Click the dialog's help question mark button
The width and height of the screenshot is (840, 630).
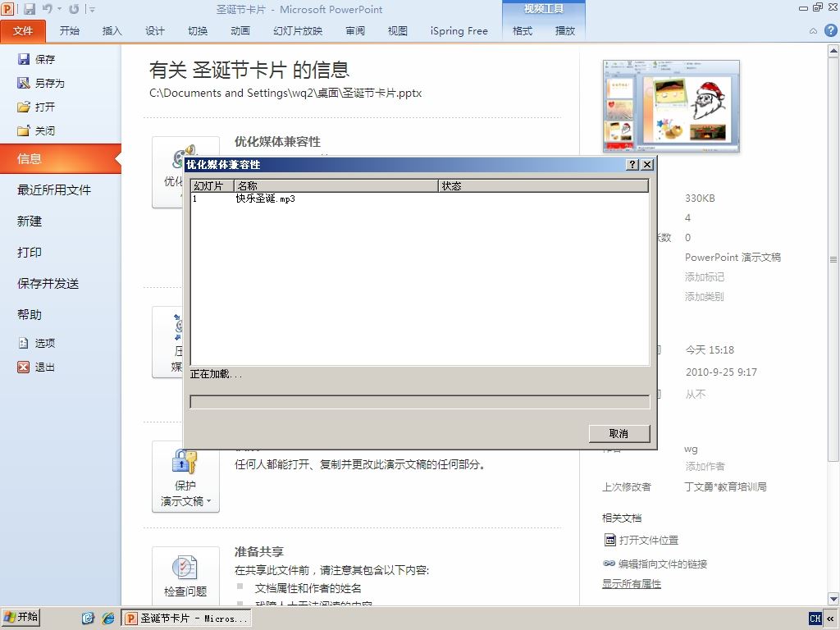coord(632,164)
